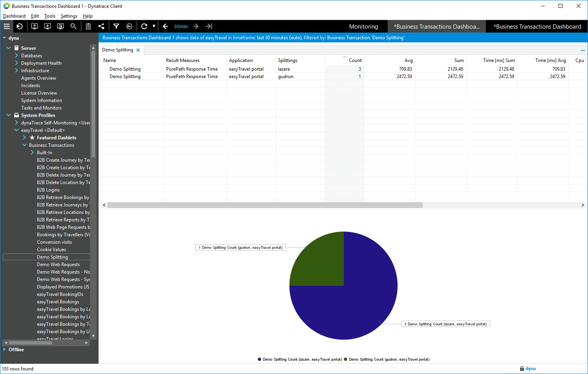Collapse the easyTravel profile node
Image resolution: width=588 pixels, height=374 pixels.
point(16,130)
